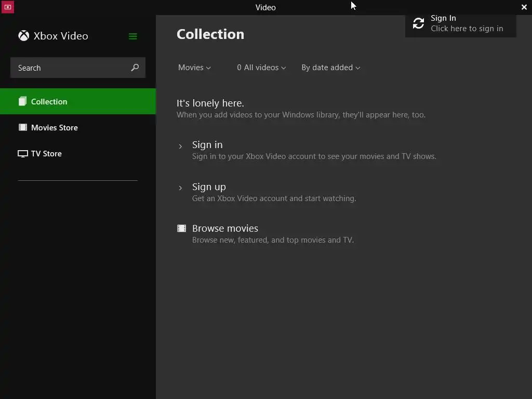This screenshot has height=399, width=532.
Task: Click the Browse movies link
Action: pyautogui.click(x=225, y=229)
